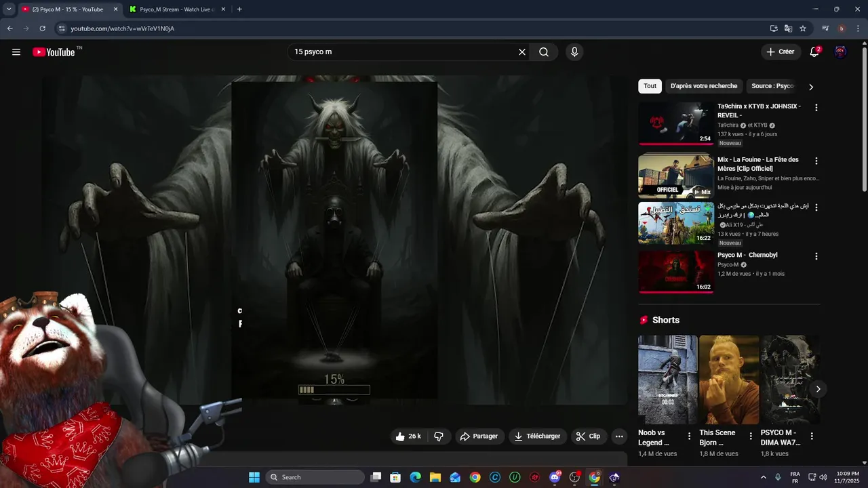
Task: Go to the YouTube home logo
Action: 54,52
